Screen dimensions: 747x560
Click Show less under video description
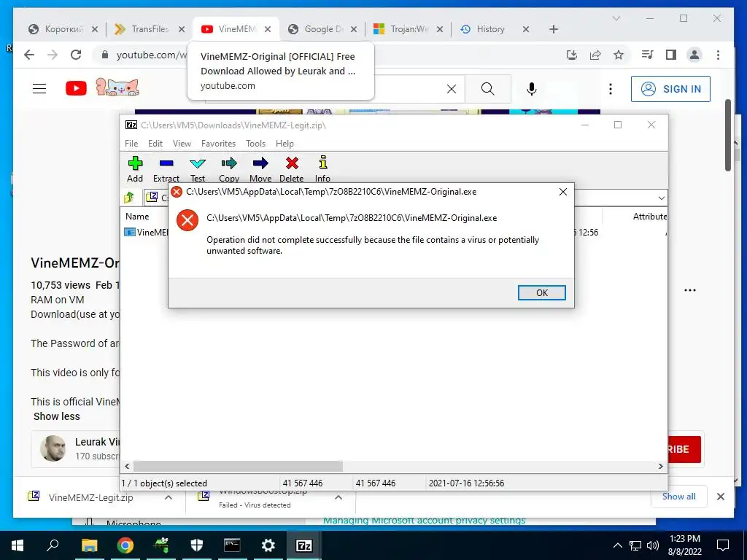click(57, 416)
